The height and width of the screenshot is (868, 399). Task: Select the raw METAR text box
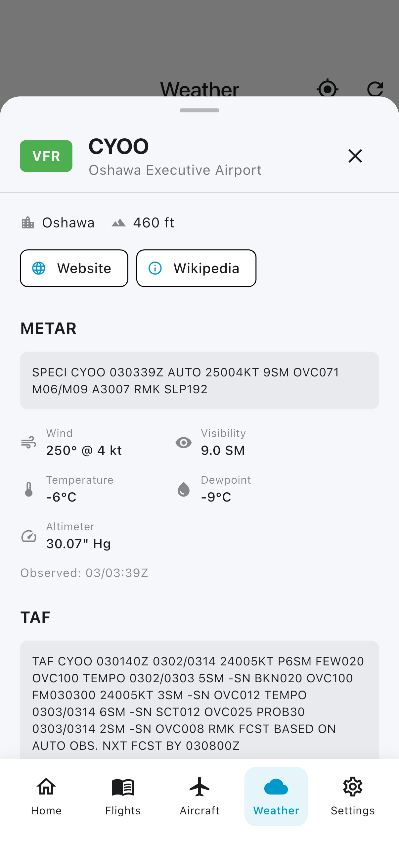(199, 380)
